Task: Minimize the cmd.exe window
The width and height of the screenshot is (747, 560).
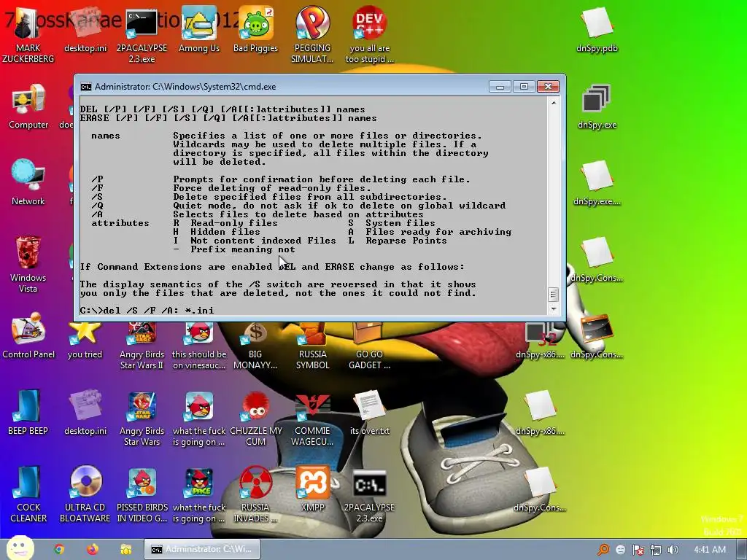Action: coord(500,87)
